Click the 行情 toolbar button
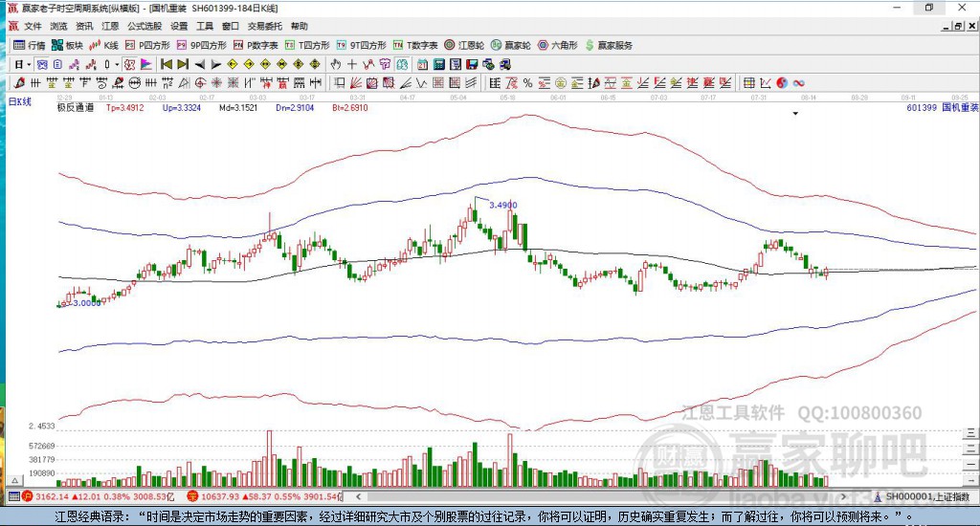The width and height of the screenshot is (980, 526). click(30, 45)
